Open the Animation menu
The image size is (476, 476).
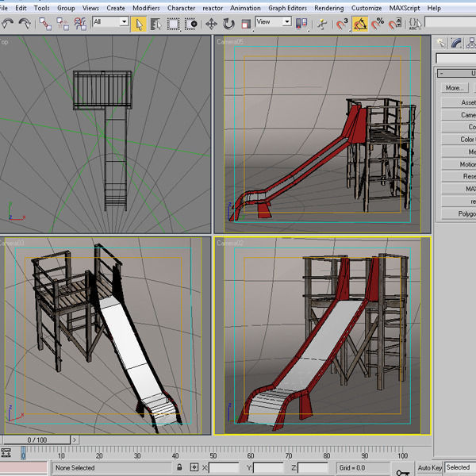[x=245, y=8]
